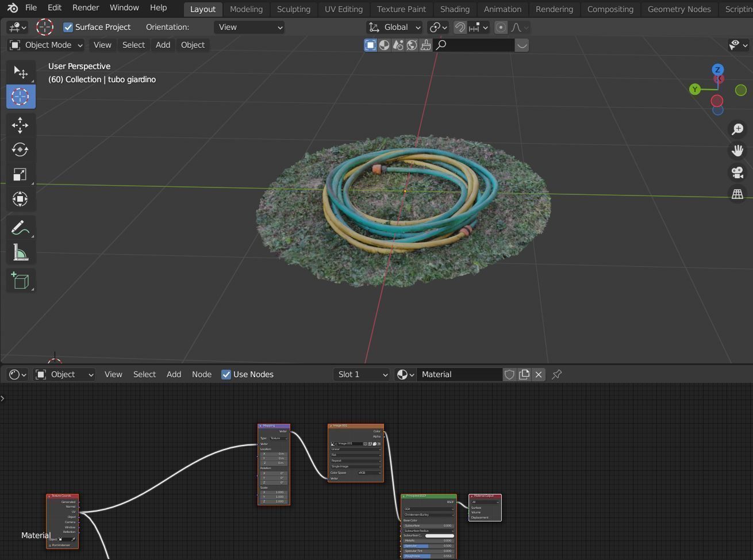
Task: Open the node editor type dropdown
Action: [x=18, y=374]
